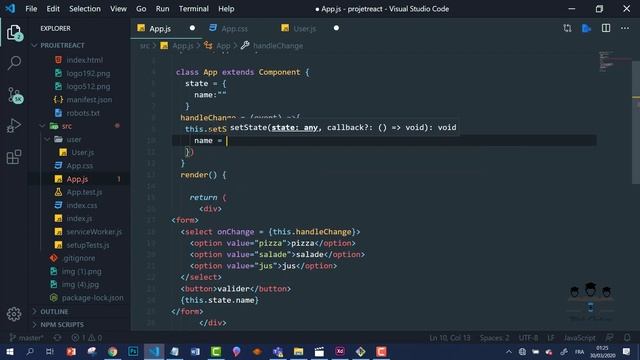The width and height of the screenshot is (640, 360).
Task: Open the Run and Debug view
Action: [x=14, y=126]
